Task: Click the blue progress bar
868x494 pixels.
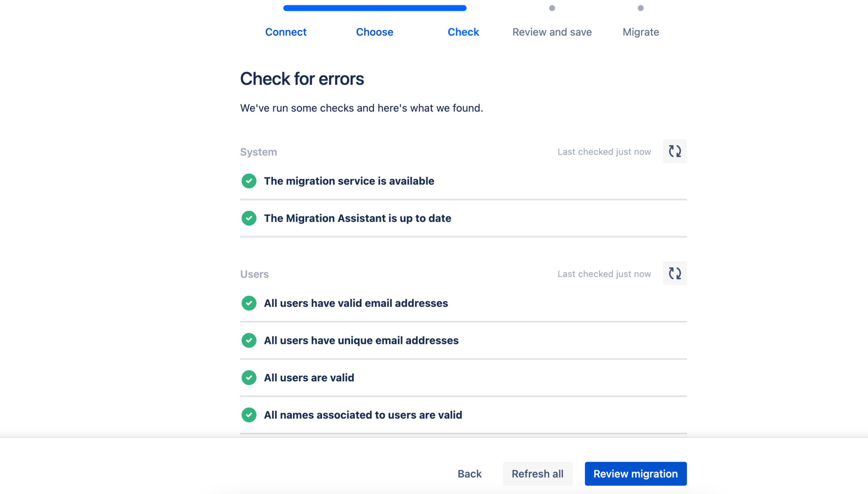Action: tap(374, 8)
